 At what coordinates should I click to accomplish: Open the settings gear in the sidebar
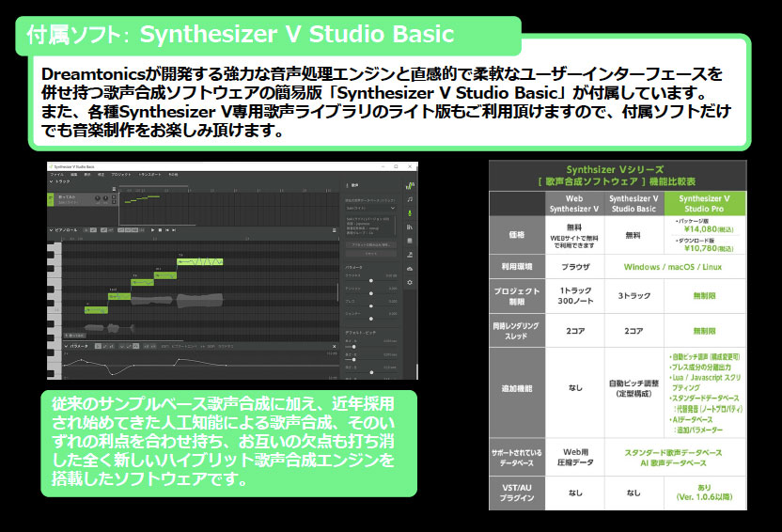(x=410, y=283)
